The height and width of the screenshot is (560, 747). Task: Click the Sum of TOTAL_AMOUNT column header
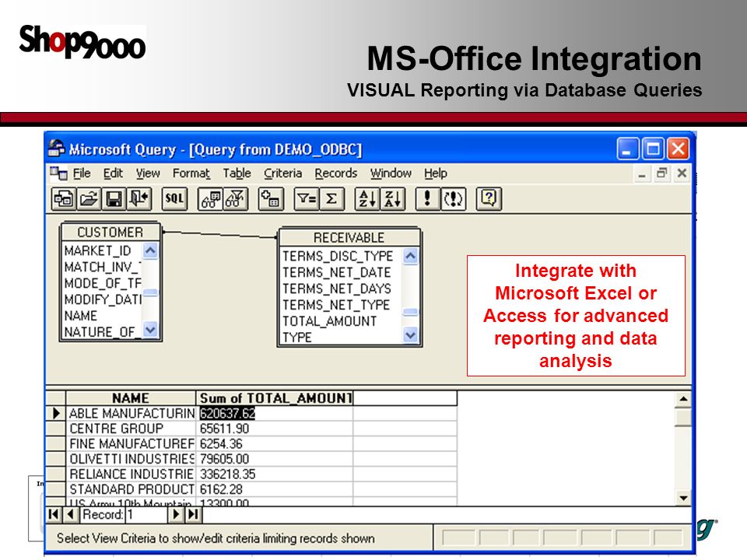coord(275,398)
